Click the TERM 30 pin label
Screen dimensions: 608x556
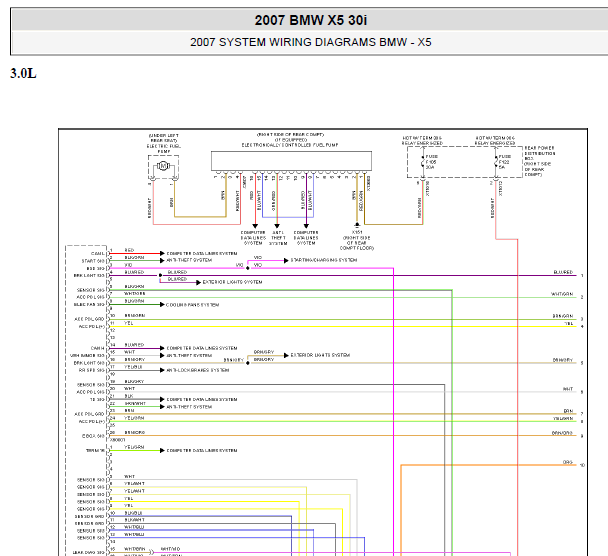click(x=96, y=450)
